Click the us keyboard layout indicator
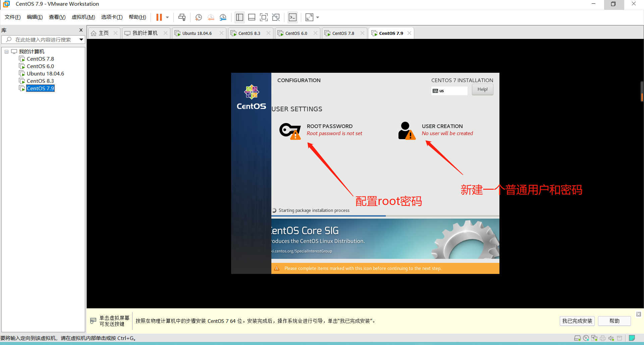 (x=449, y=91)
